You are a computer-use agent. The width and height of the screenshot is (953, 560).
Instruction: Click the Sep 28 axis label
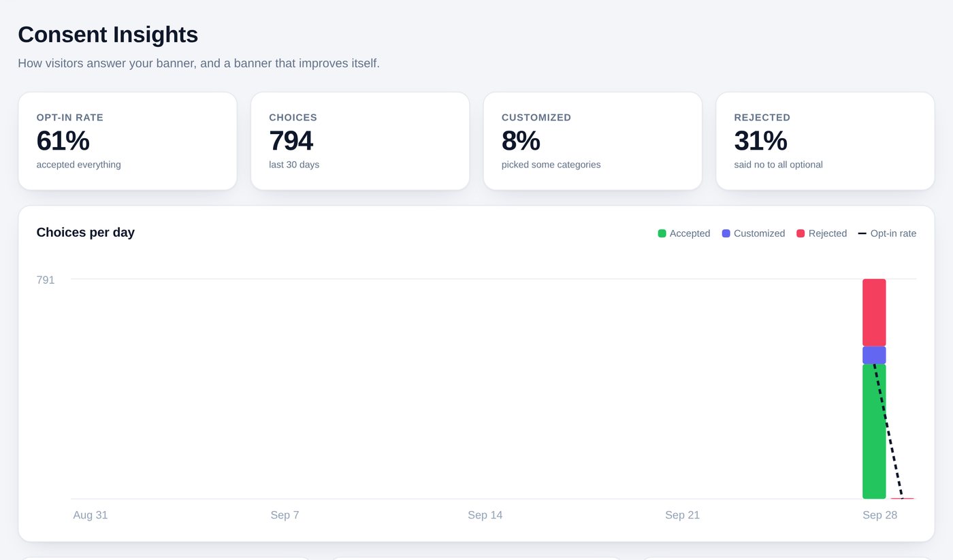point(879,515)
